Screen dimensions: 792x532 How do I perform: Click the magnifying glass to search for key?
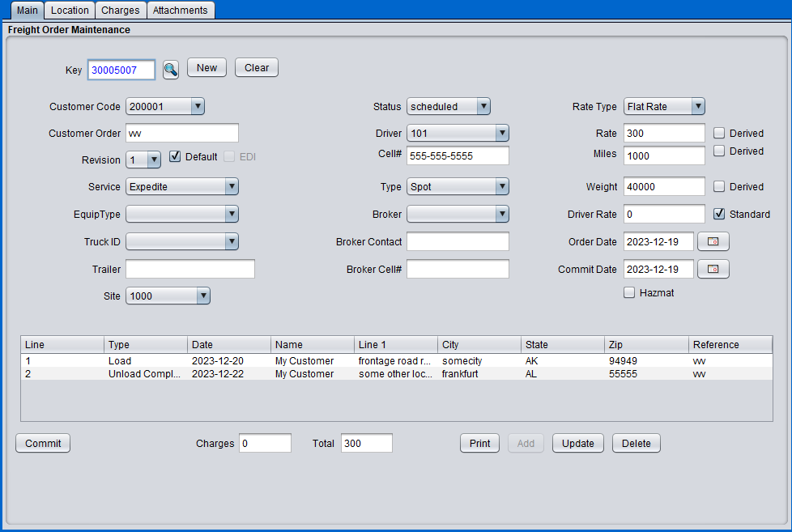(x=170, y=70)
